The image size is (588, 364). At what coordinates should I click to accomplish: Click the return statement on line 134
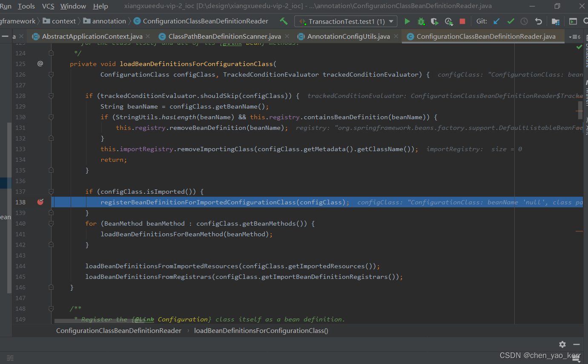point(114,159)
